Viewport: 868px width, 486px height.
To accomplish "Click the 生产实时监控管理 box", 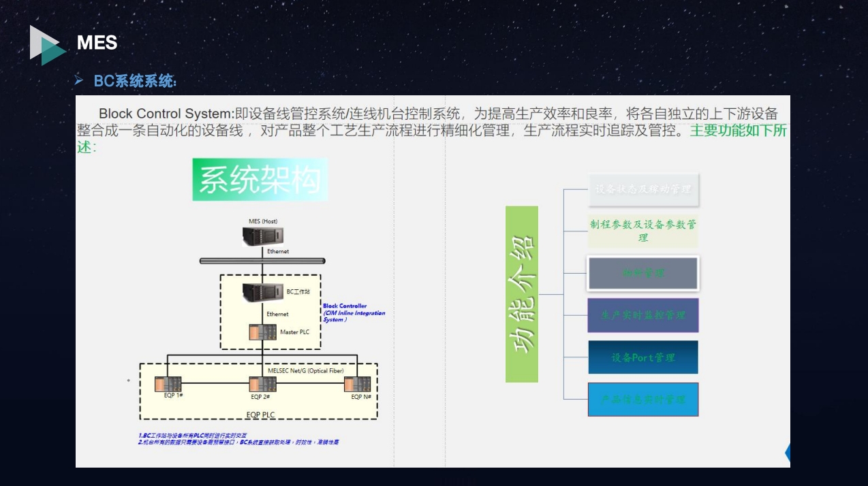I will 643,315.
